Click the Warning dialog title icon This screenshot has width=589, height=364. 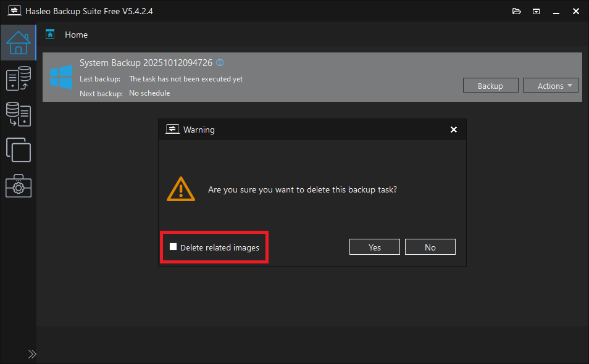click(172, 129)
